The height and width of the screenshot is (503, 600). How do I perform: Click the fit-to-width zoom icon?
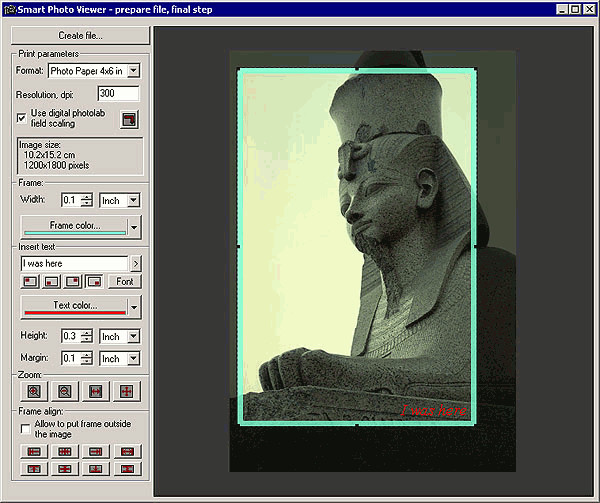[95, 391]
